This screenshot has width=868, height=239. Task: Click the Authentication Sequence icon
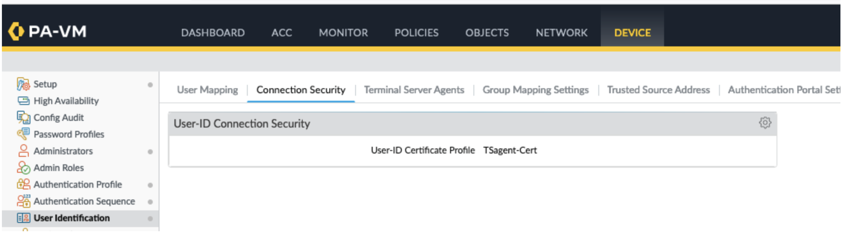click(x=23, y=201)
